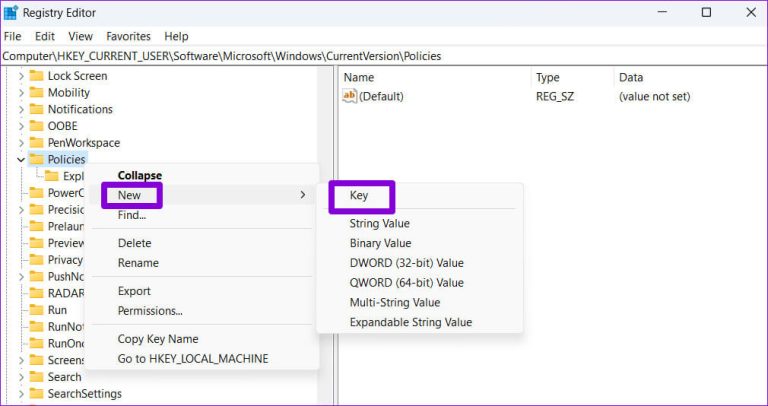The image size is (768, 406).
Task: Click the (Default) string value icon
Action: (349, 96)
